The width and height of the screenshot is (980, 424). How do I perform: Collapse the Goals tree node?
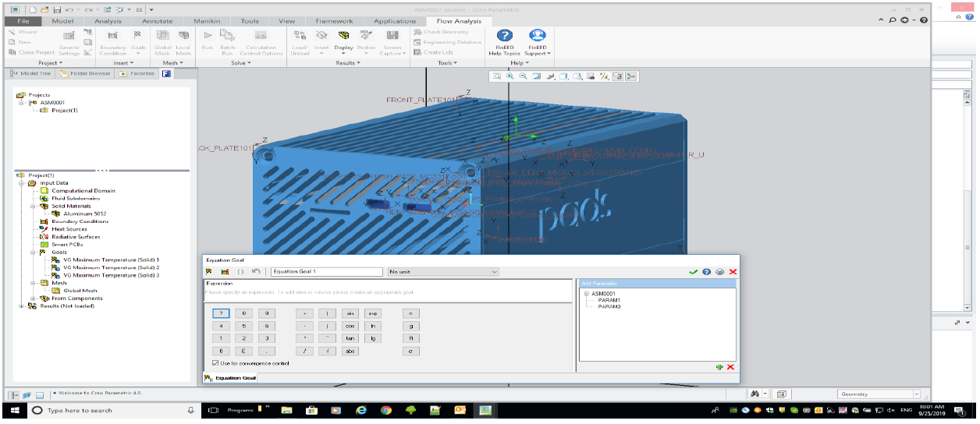tap(33, 253)
